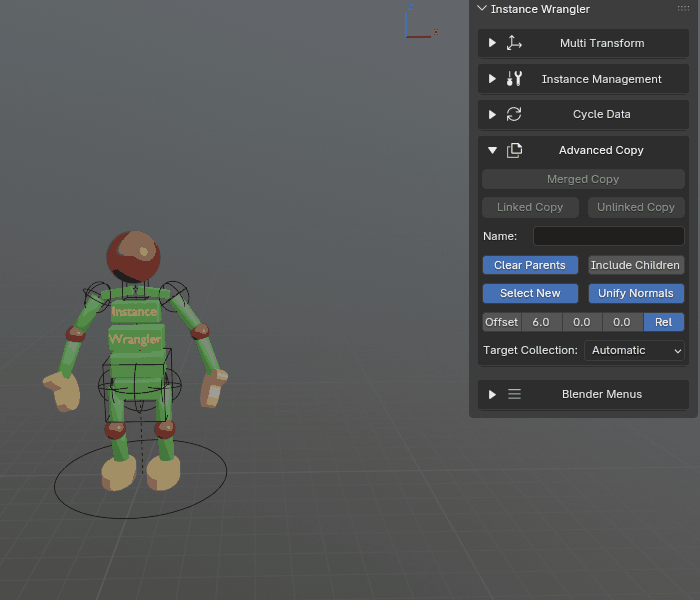The height and width of the screenshot is (600, 700).
Task: Click the Offset X value 6.0
Action: 541,322
